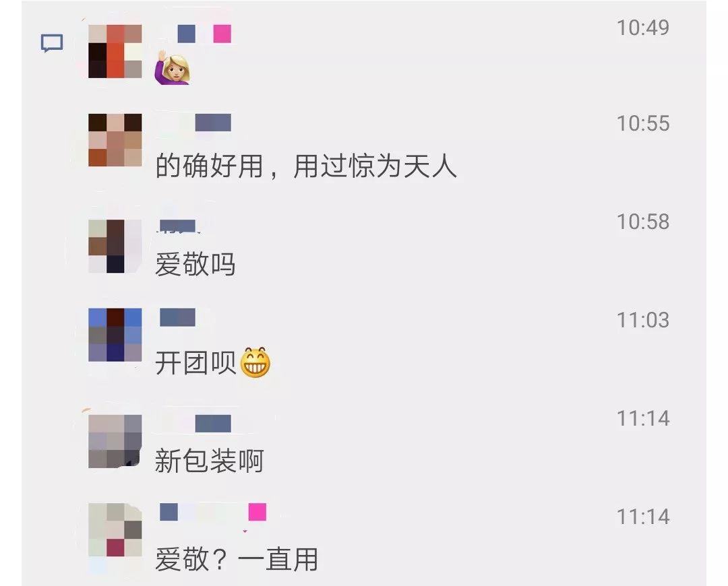
Task: Click the pink square in first sender name
Action: 222,34
